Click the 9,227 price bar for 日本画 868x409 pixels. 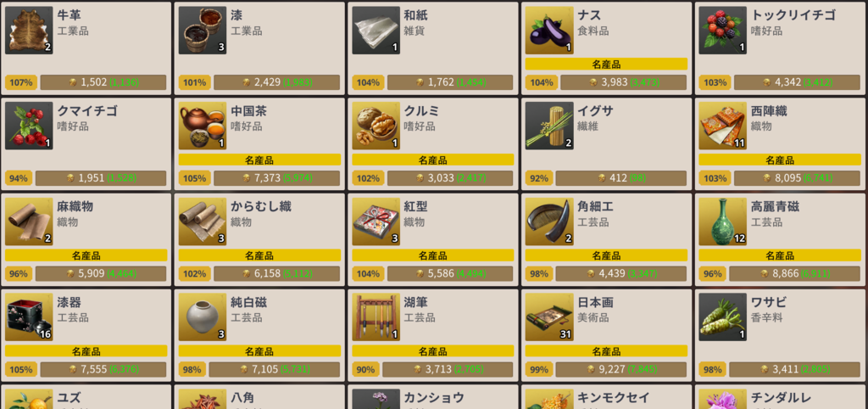pyautogui.click(x=621, y=369)
